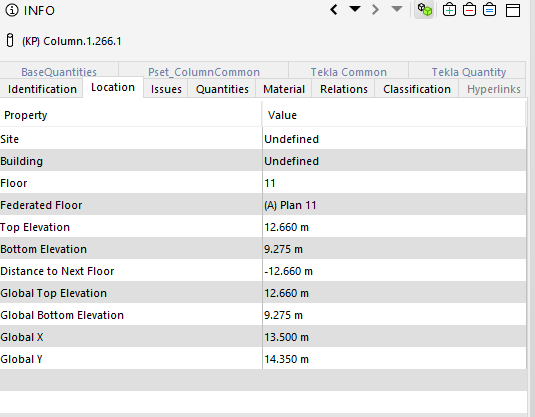Click the INFO panel info icon
The image size is (535, 417).
click(12, 10)
